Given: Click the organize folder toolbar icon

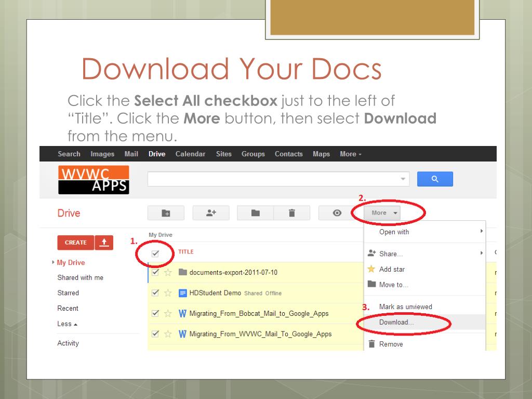Looking at the screenshot, I should [x=256, y=213].
